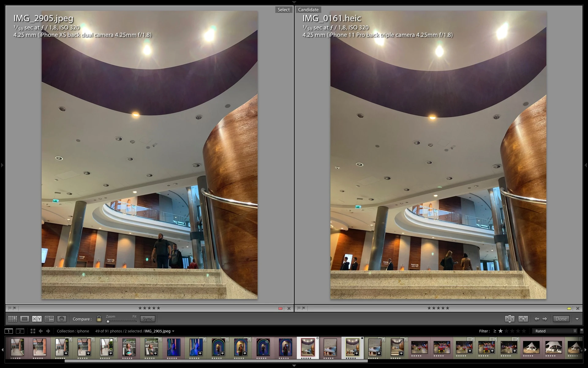Click the IMG_0161.heic Candidate image
Screen dimensions: 588x368
(438, 155)
